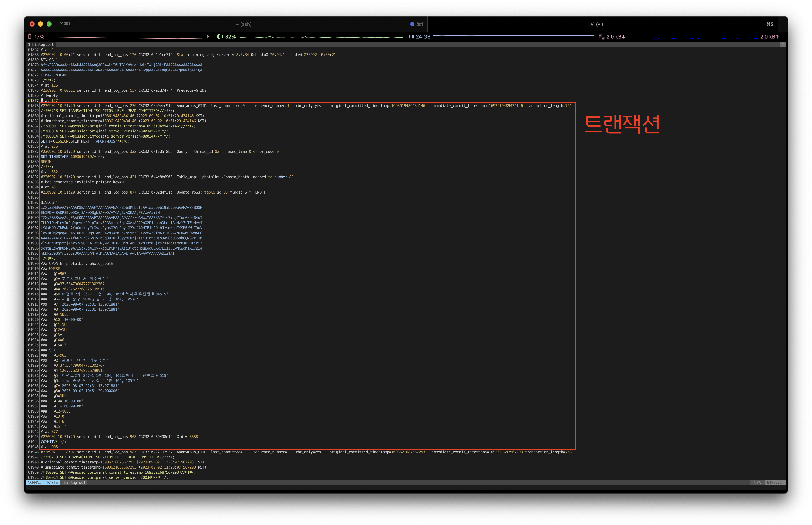
Task: Open a new tab with plus button
Action: coord(783,24)
